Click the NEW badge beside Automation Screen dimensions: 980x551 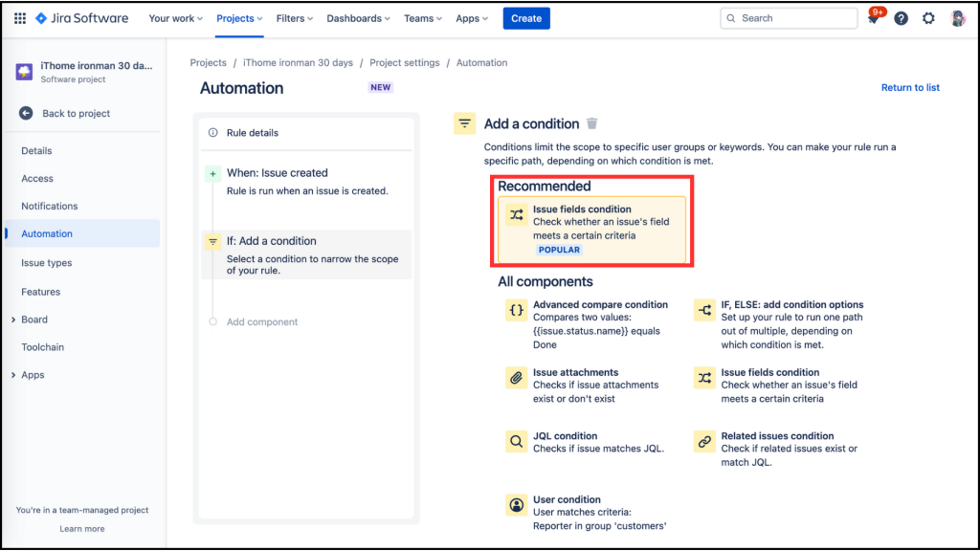pos(381,87)
